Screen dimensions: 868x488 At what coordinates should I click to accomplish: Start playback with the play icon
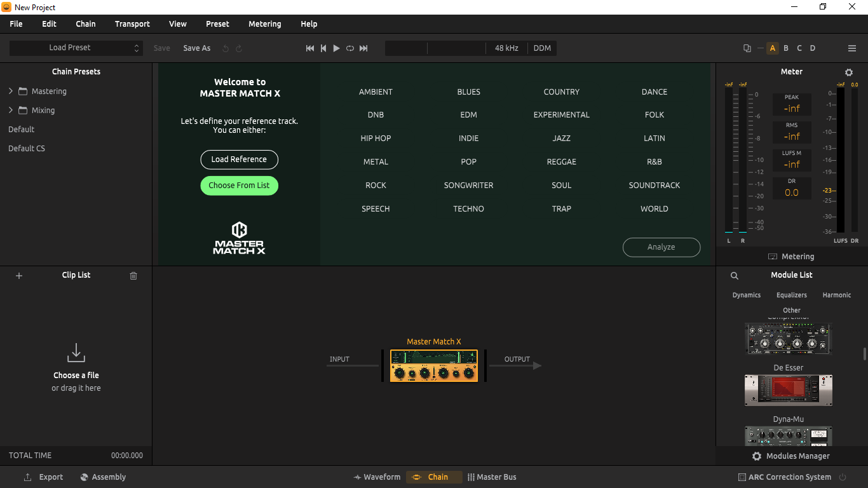(x=337, y=48)
